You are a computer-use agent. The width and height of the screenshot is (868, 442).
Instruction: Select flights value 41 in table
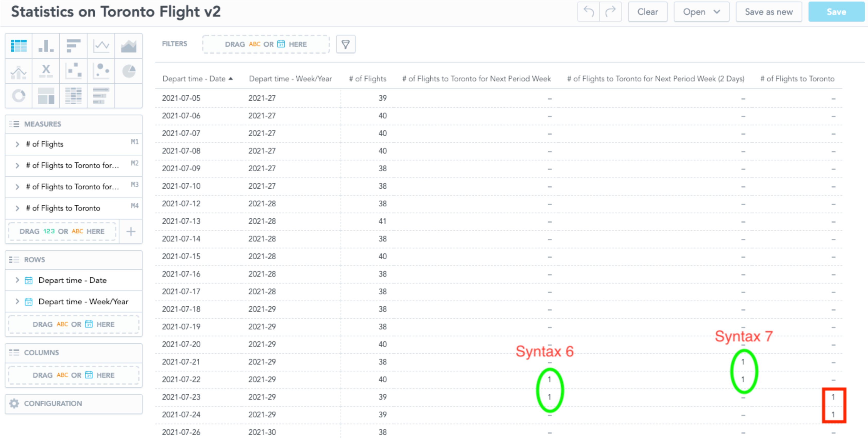[383, 221]
